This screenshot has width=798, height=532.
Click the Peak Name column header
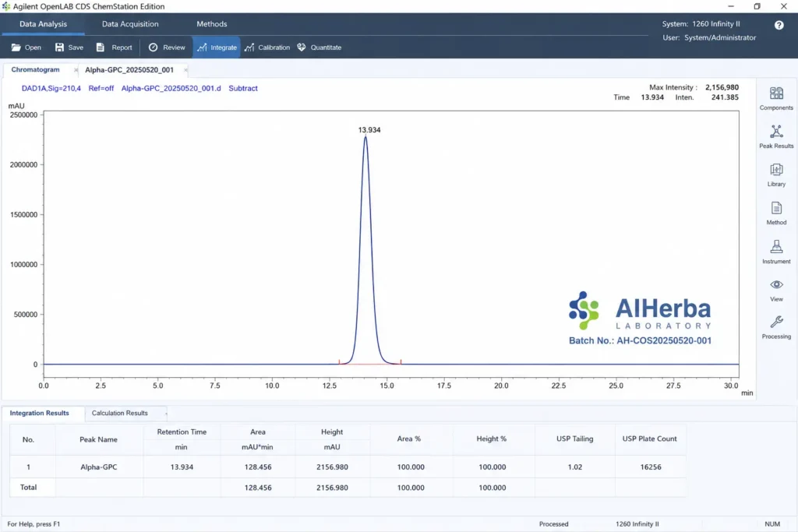pyautogui.click(x=98, y=439)
